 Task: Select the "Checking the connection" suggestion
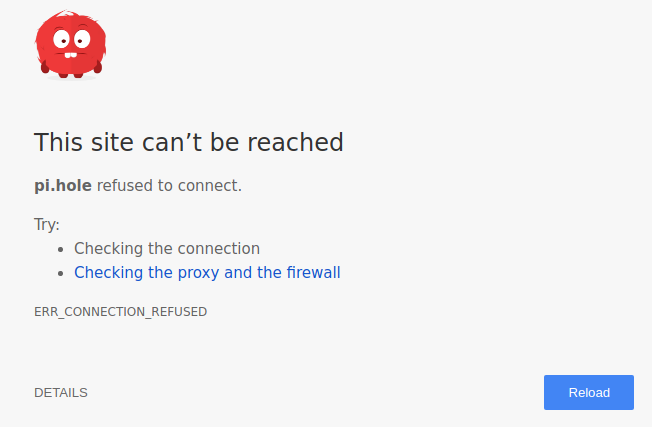click(x=167, y=249)
